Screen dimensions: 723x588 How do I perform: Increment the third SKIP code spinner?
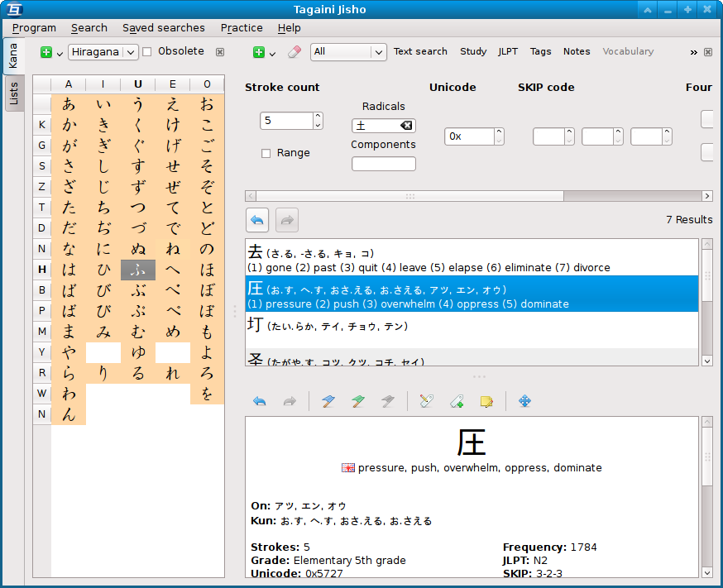[667, 131]
